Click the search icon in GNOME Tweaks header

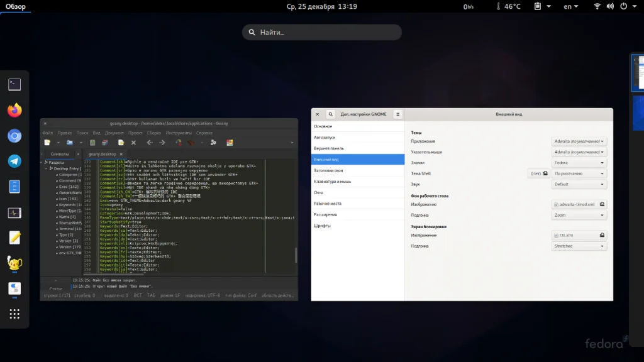point(330,114)
